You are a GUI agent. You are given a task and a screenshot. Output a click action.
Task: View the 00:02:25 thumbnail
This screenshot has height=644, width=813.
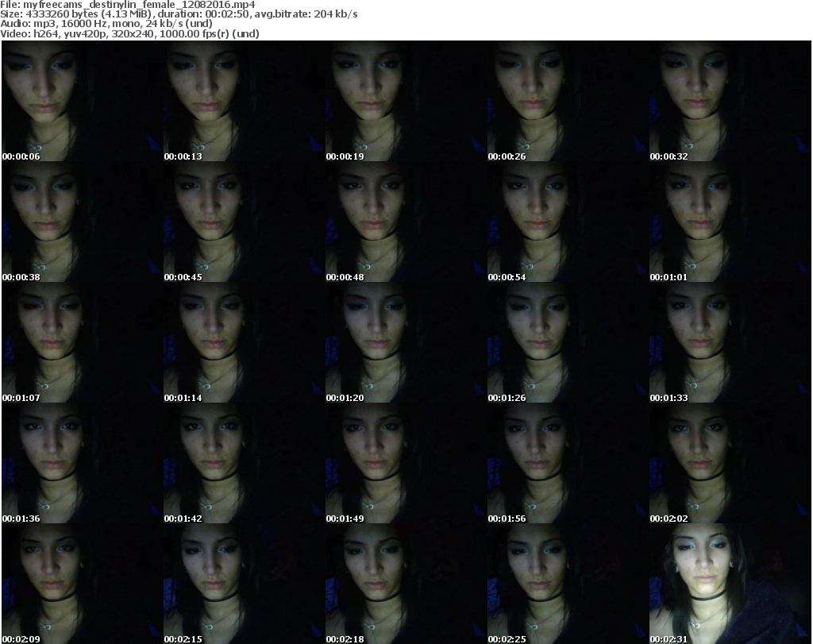[x=568, y=584]
